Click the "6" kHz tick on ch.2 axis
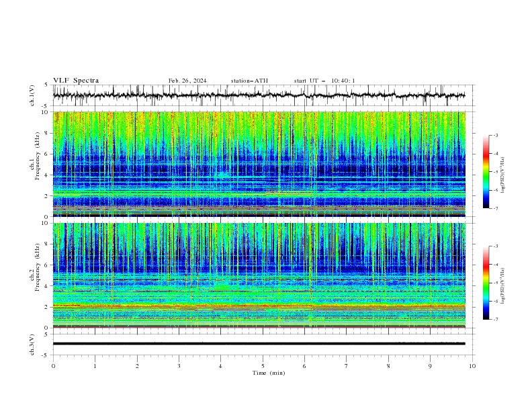 click(x=47, y=265)
